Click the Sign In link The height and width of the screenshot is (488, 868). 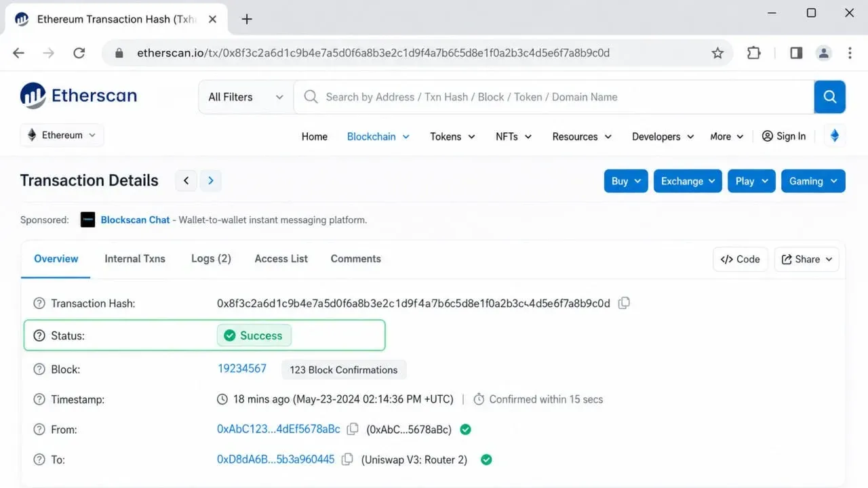click(x=784, y=136)
